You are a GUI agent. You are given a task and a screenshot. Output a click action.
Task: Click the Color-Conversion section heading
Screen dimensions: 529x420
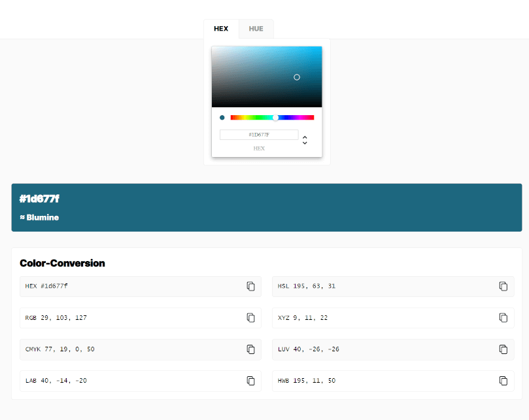(x=62, y=263)
